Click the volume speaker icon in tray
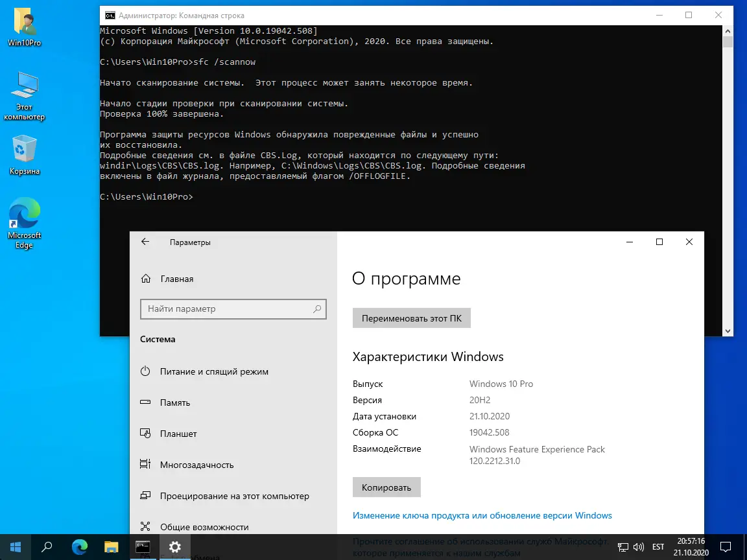The width and height of the screenshot is (747, 560). pyautogui.click(x=638, y=547)
